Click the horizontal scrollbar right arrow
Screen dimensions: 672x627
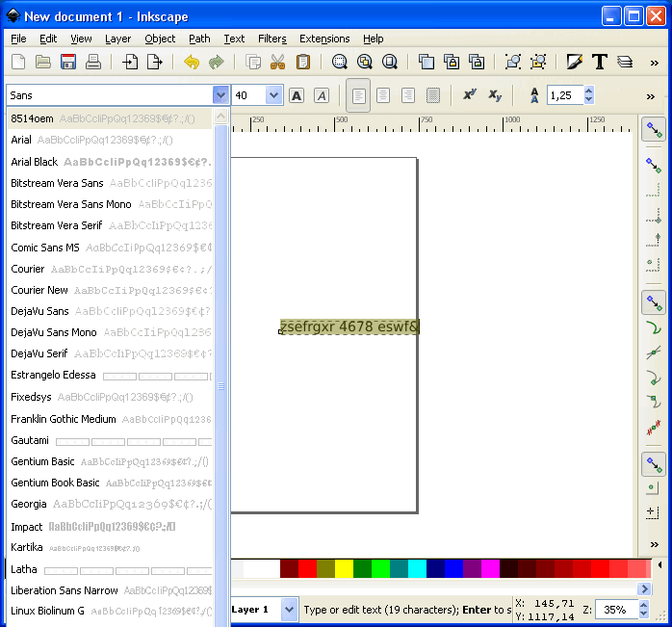pos(644,588)
